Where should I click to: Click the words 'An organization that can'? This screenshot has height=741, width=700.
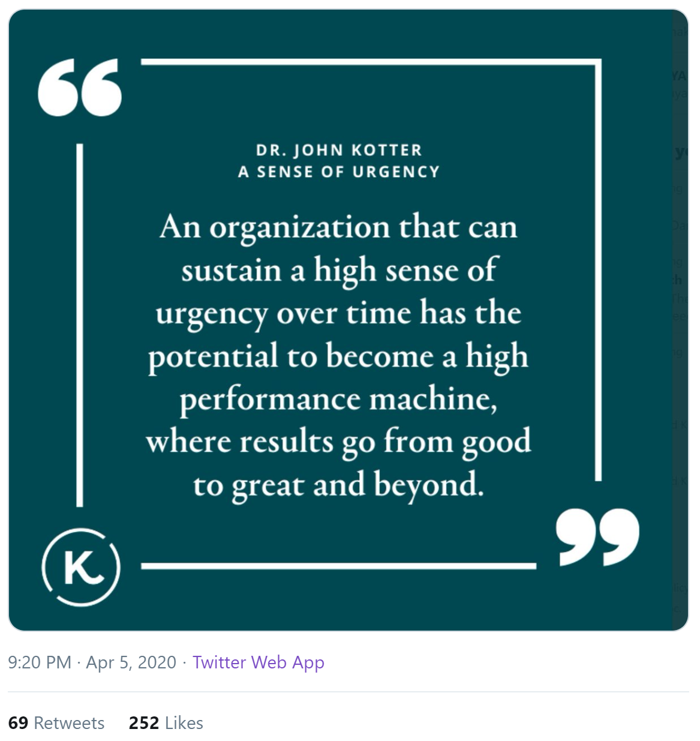point(338,227)
